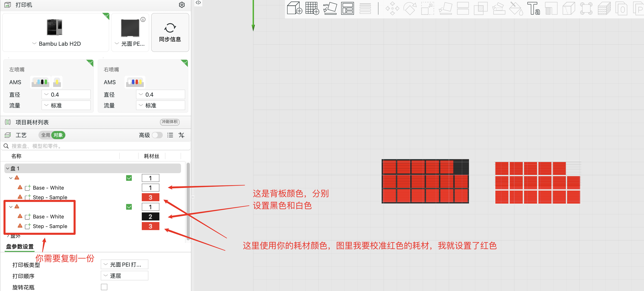Click the search 盘、模型和零件 field
The image size is (644, 291).
(x=96, y=146)
